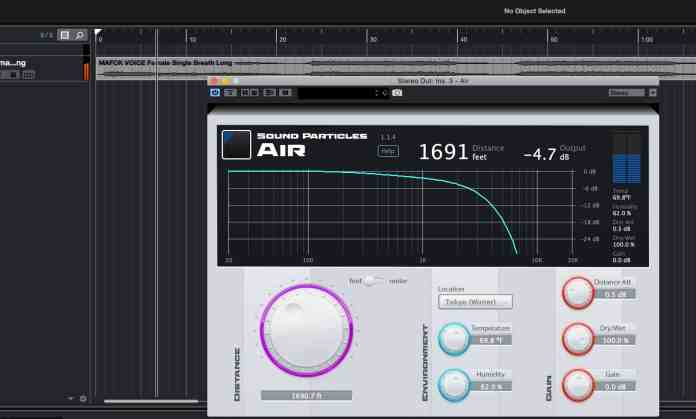
Task: Select the track named 'ma...ng'
Action: 13,63
